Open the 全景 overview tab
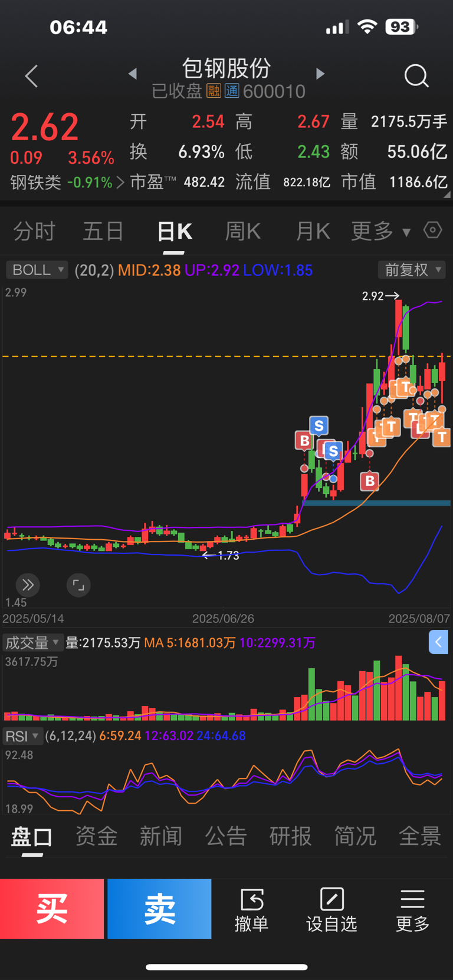This screenshot has width=453, height=980. pyautogui.click(x=420, y=837)
